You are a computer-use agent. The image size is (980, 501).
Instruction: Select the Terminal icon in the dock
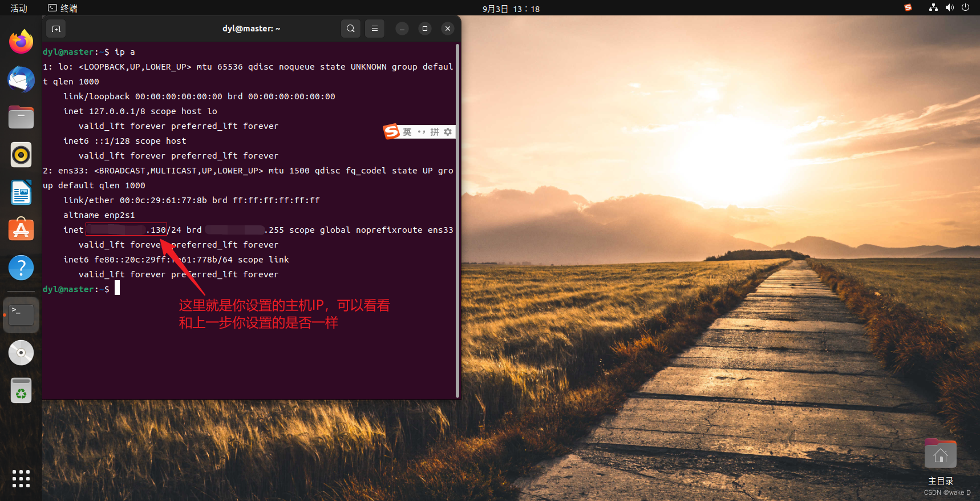pos(21,314)
